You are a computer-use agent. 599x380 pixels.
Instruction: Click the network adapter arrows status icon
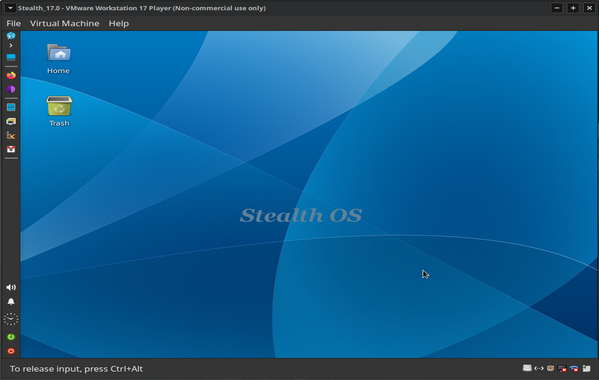(539, 368)
